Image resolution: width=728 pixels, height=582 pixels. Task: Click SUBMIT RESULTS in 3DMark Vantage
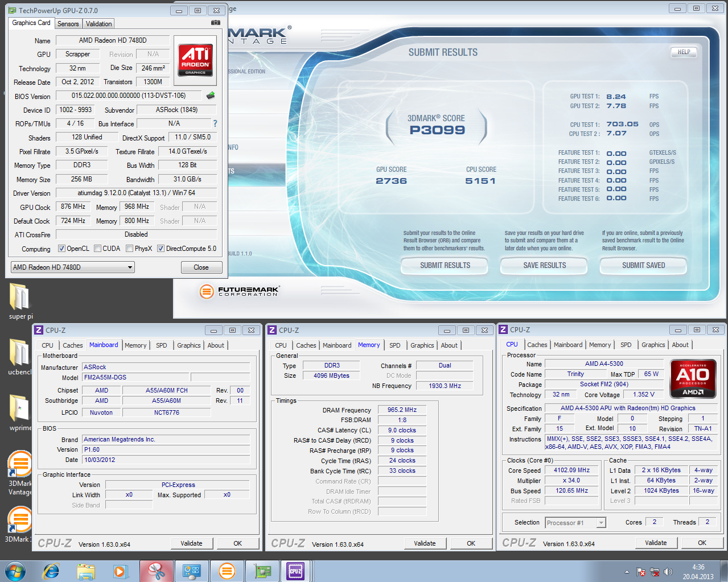pyautogui.click(x=445, y=266)
